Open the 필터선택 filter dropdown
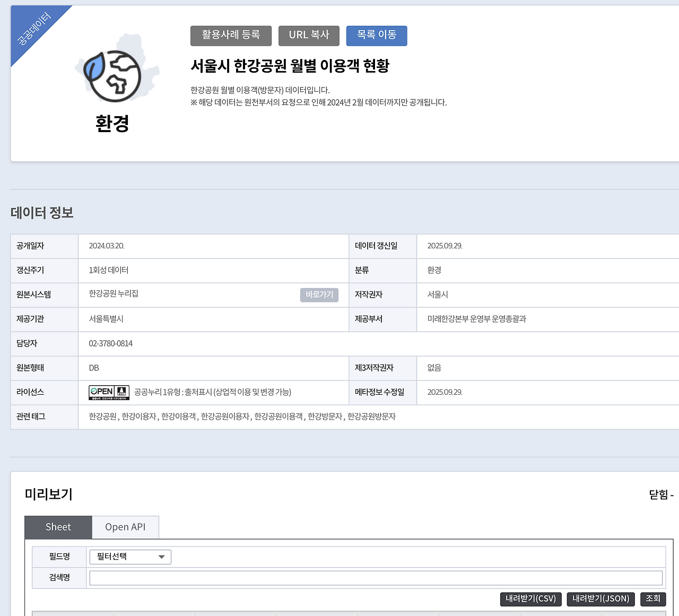The image size is (679, 616). [x=129, y=557]
